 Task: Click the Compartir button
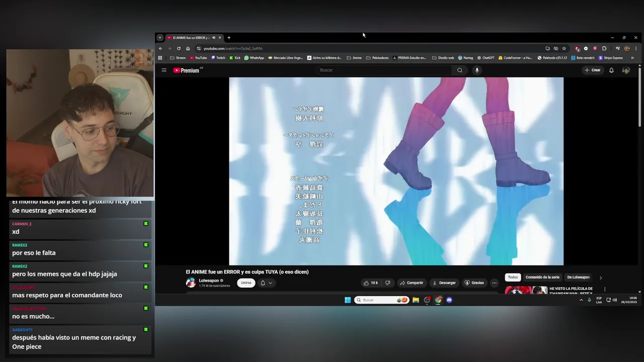click(412, 283)
